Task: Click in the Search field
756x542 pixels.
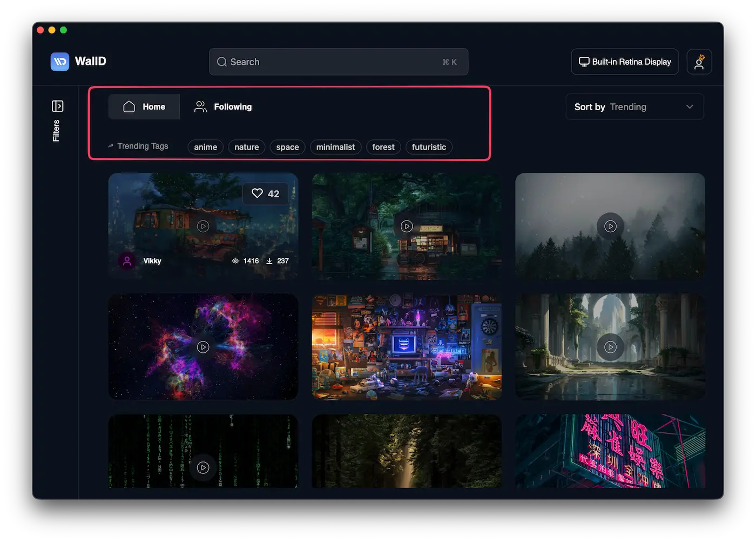Action: coord(338,62)
